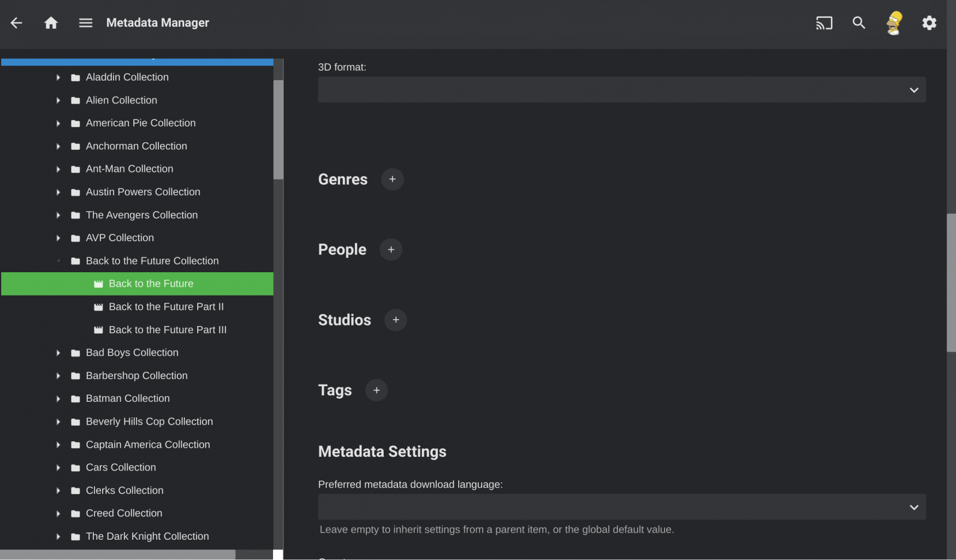The height and width of the screenshot is (560, 956).
Task: Add a person using the People plus button
Action: pos(391,250)
